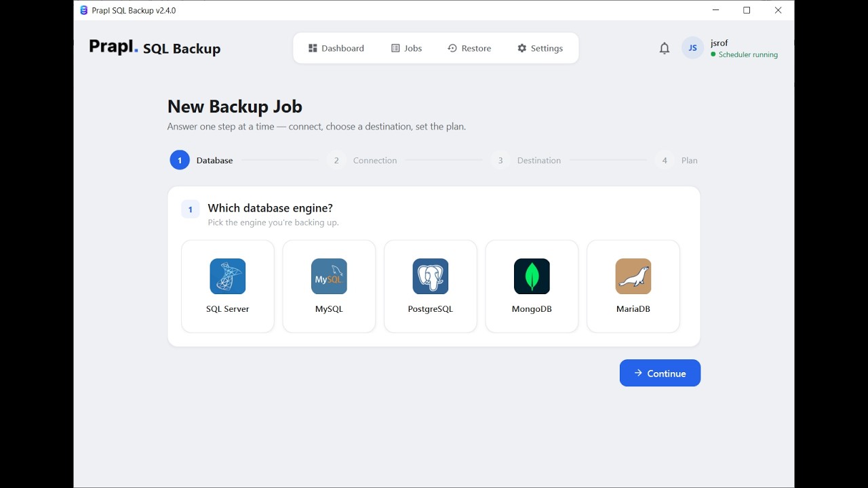This screenshot has height=488, width=868.
Task: Click the "New Backup Job" heading
Action: click(235, 106)
